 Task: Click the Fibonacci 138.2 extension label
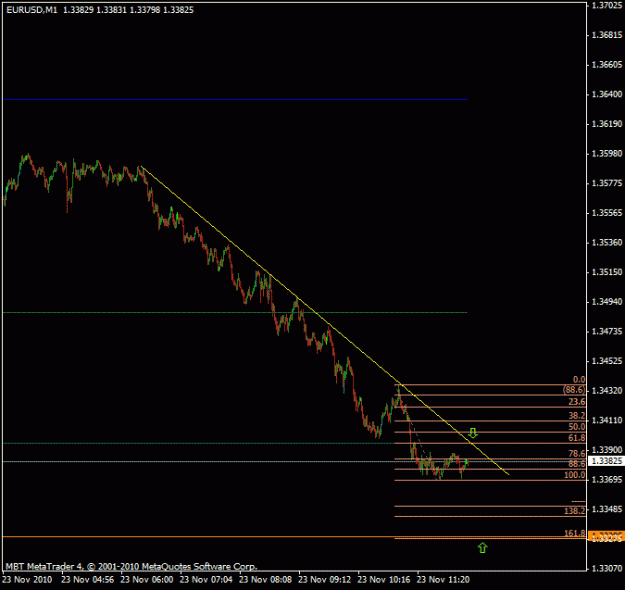pyautogui.click(x=575, y=511)
